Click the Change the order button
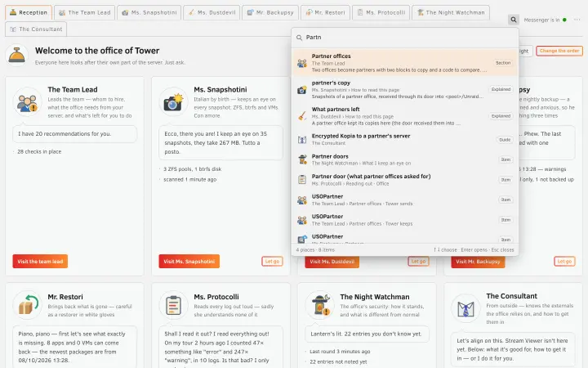This screenshot has width=588, height=368. coord(559,51)
